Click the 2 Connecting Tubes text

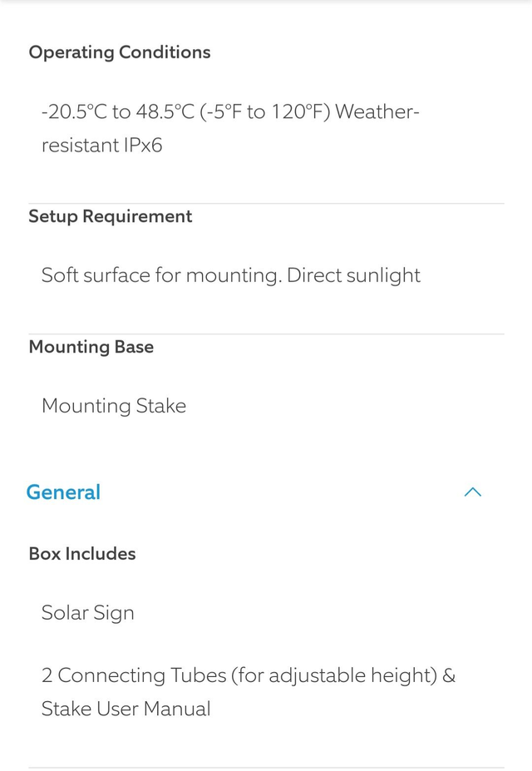(133, 675)
